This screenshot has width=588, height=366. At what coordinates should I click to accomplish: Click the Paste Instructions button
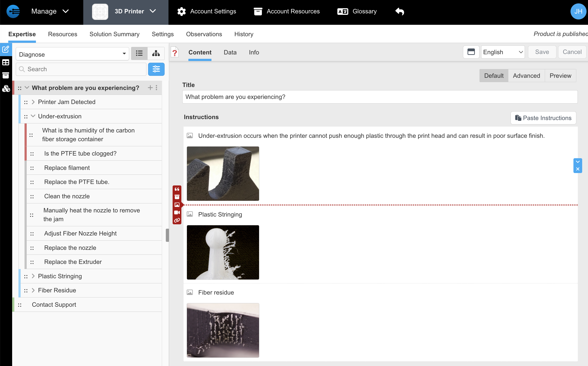pos(543,118)
